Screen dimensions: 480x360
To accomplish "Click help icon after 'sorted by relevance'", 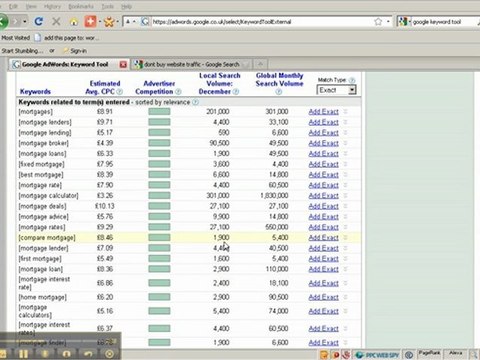I will [x=195, y=102].
